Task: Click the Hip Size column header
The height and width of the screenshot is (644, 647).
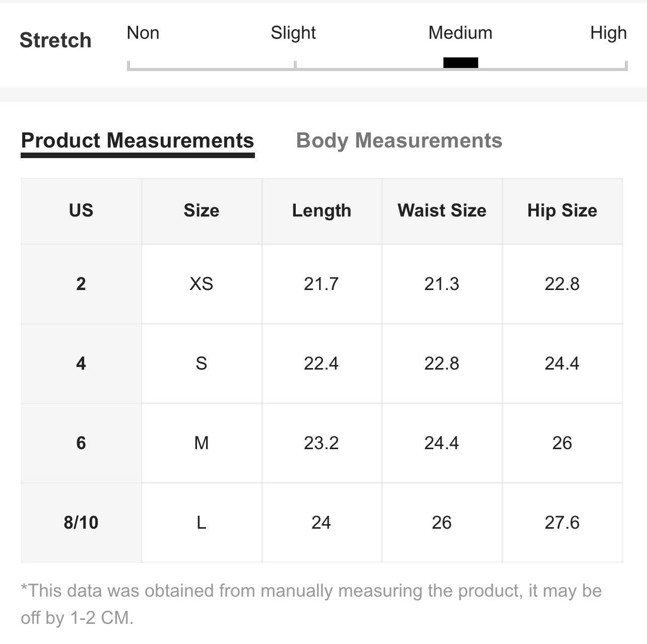Action: [x=562, y=210]
